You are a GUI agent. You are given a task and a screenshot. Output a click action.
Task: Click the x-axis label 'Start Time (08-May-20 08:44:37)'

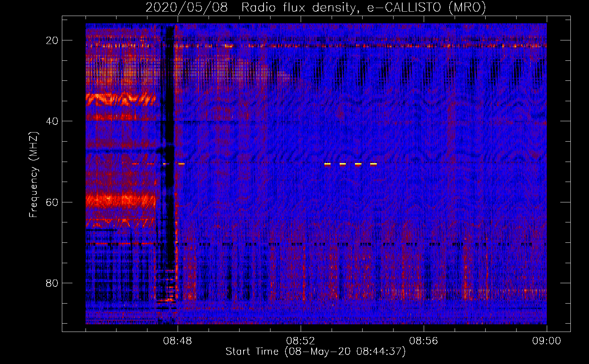click(x=316, y=352)
